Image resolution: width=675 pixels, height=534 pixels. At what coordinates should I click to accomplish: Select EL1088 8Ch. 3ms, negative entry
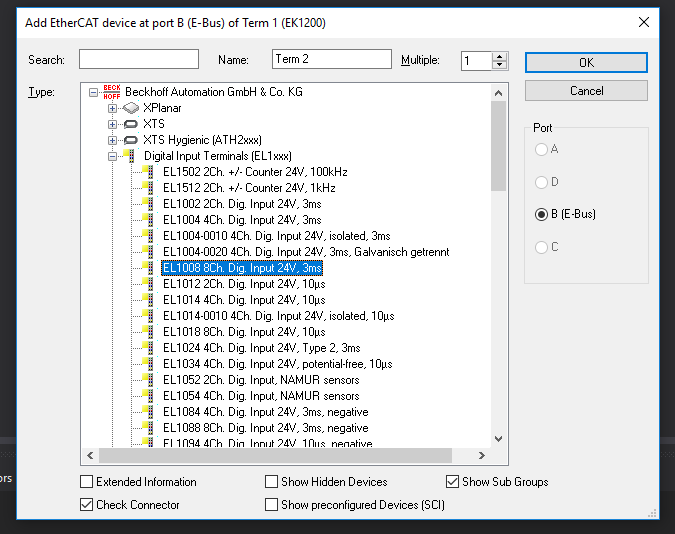[x=266, y=428]
